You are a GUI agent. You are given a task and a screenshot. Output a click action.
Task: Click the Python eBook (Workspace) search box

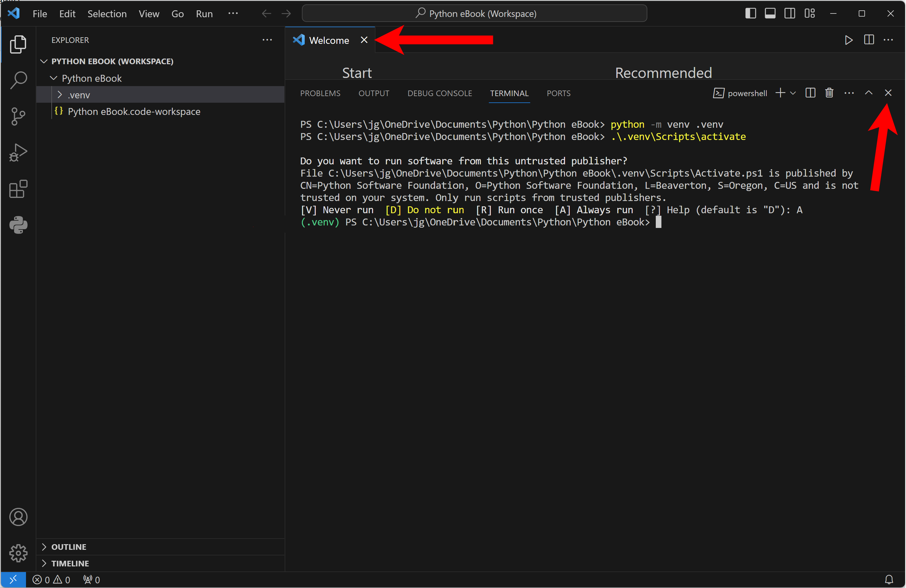click(x=474, y=14)
